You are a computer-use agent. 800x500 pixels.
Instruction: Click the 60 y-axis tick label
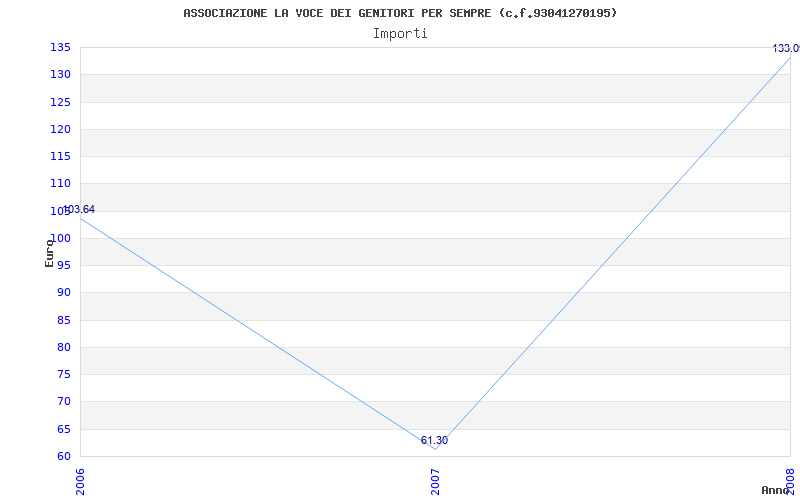point(63,457)
